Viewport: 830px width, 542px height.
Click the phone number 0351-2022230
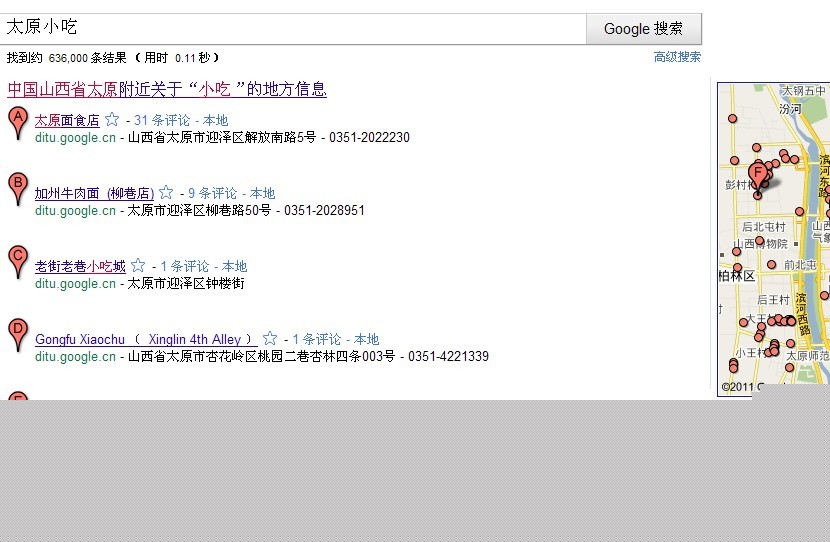(x=369, y=138)
